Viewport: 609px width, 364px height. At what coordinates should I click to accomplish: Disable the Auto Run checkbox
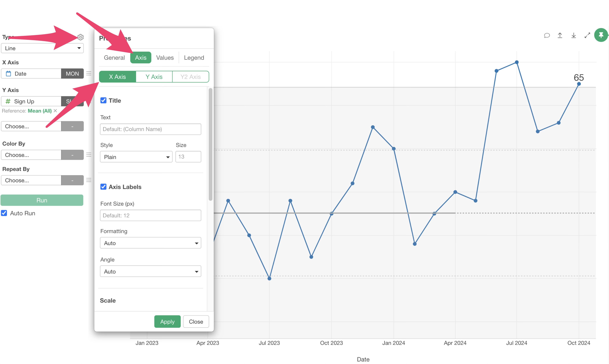point(4,213)
